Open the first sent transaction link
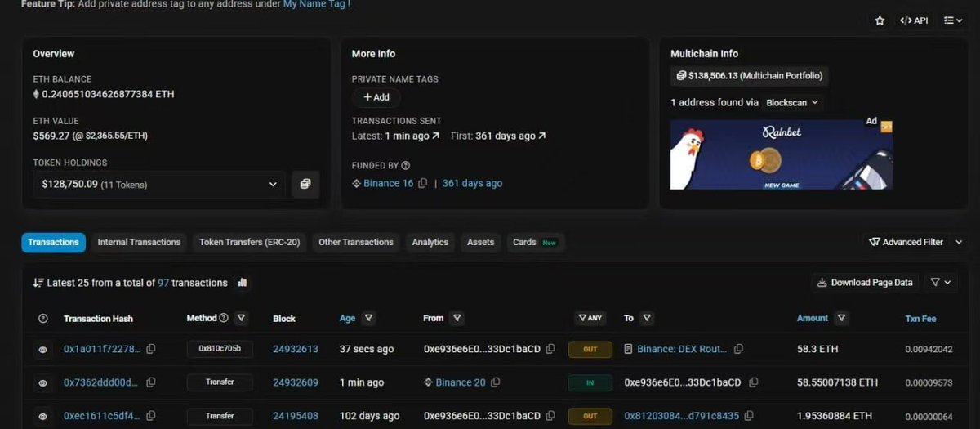980x429 pixels. coord(510,136)
